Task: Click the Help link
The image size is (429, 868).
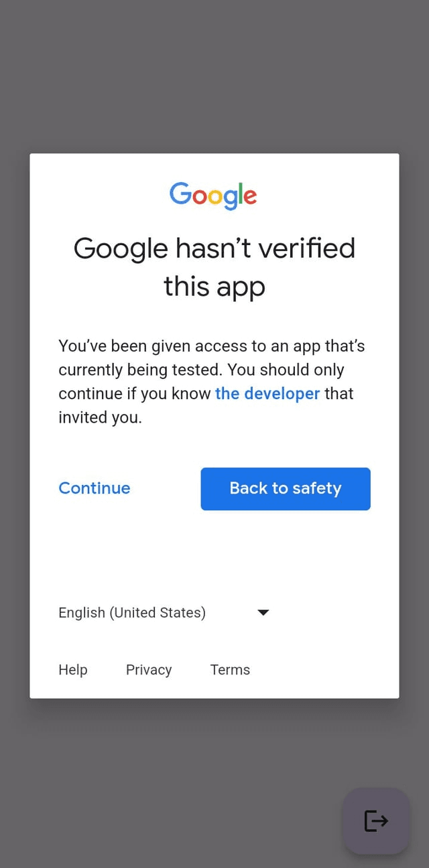Action: click(x=72, y=670)
